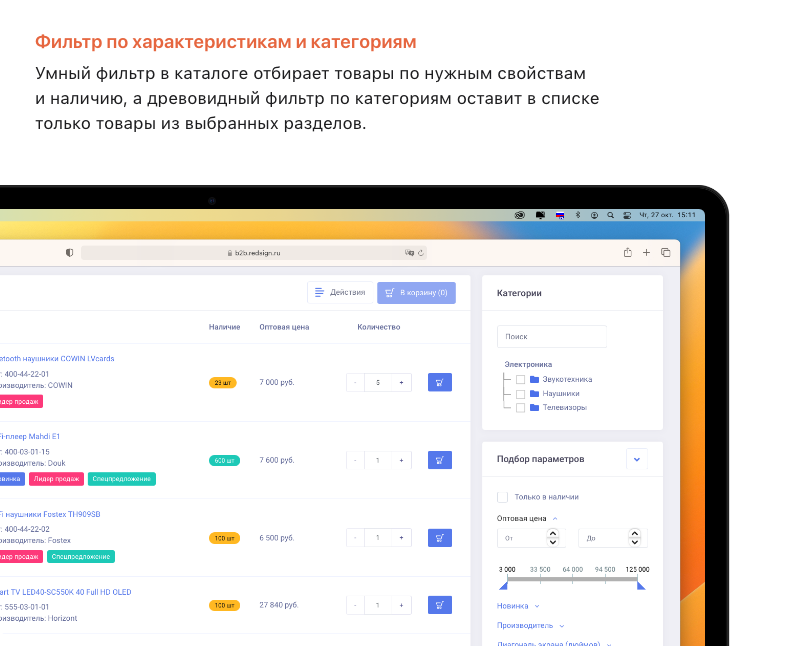Open Spotlight search in menu bar
Image resolution: width=800 pixels, height=646 pixels.
click(610, 215)
